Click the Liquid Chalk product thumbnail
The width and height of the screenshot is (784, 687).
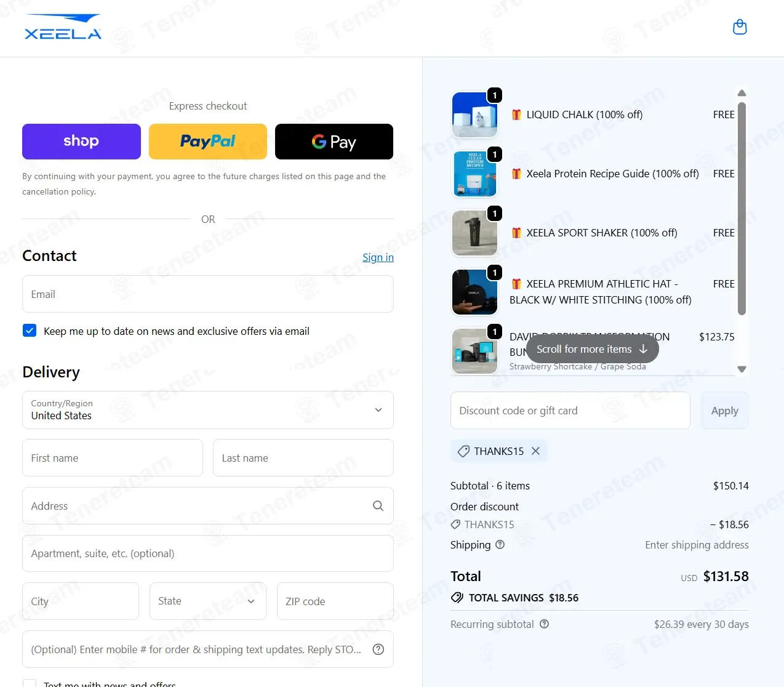pyautogui.click(x=474, y=114)
